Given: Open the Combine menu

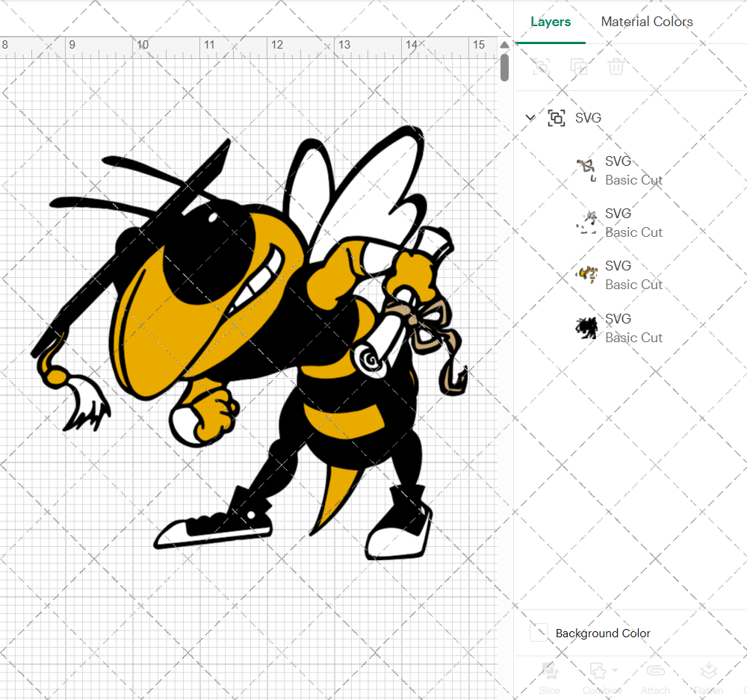Looking at the screenshot, I should click(x=602, y=678).
